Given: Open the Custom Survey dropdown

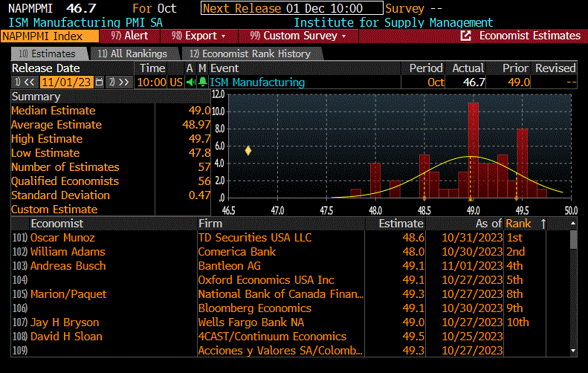Looking at the screenshot, I should tap(298, 36).
